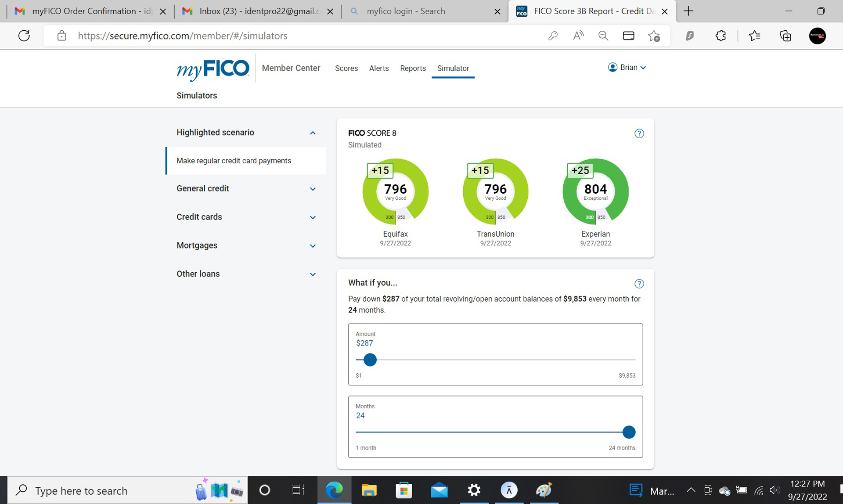
Task: Click the read aloud icon
Action: pos(578,36)
